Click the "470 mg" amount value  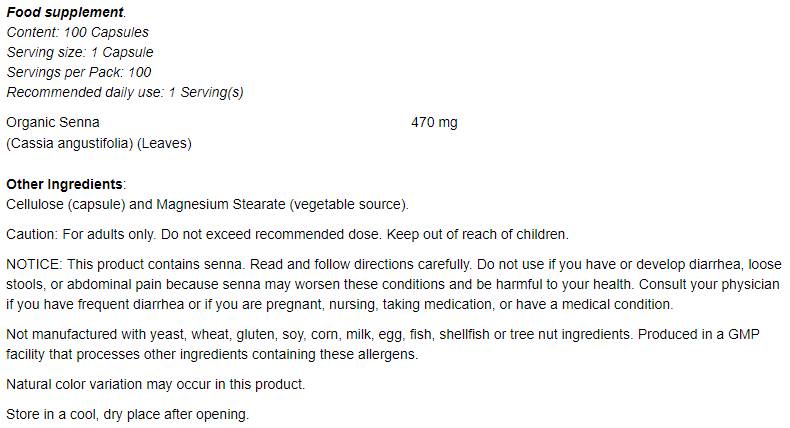[x=434, y=122]
